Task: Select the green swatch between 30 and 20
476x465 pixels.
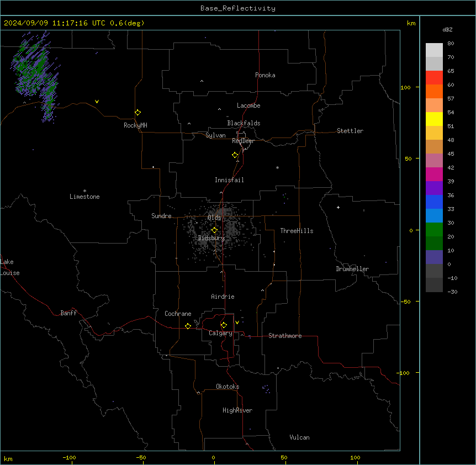Action: click(434, 230)
